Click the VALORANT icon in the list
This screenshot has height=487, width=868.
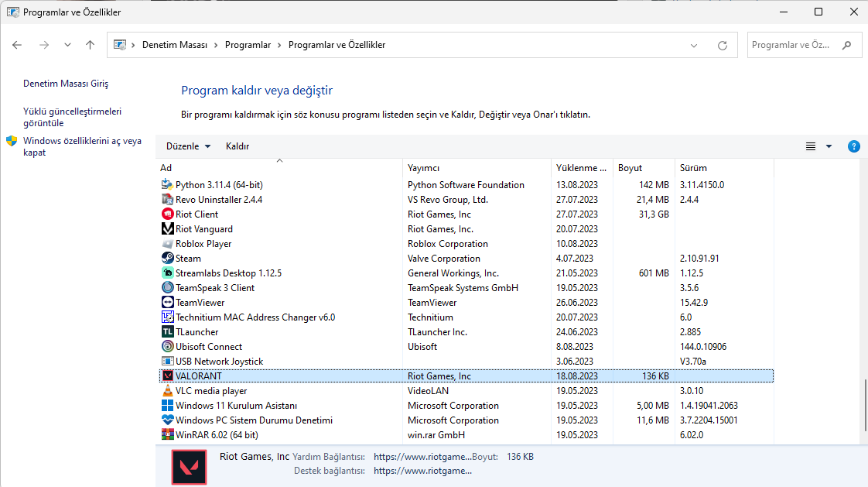tap(167, 376)
